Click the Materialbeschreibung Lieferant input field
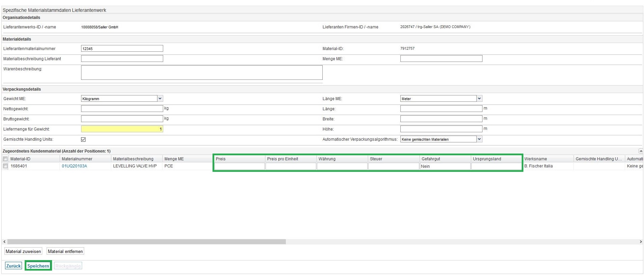644x276 pixels. [122, 59]
